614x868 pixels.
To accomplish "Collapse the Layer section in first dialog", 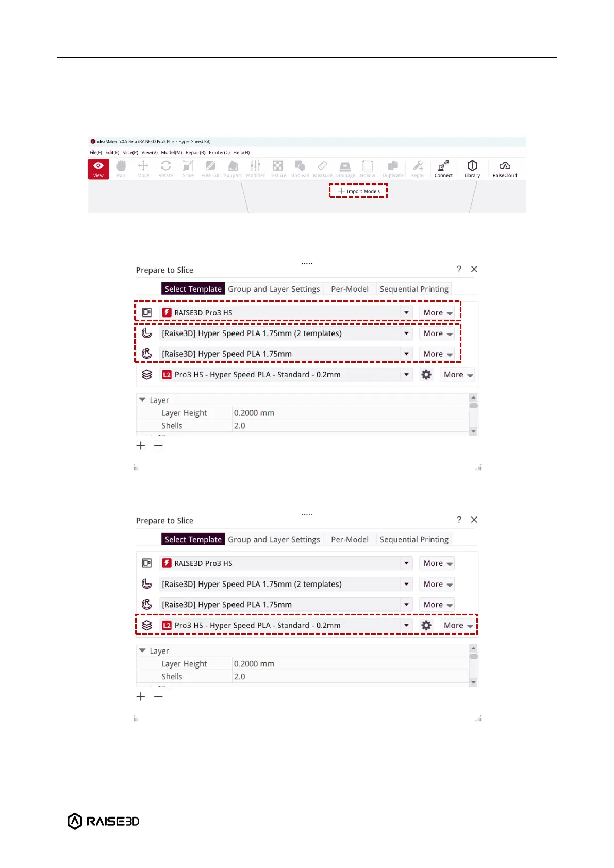I will point(142,400).
